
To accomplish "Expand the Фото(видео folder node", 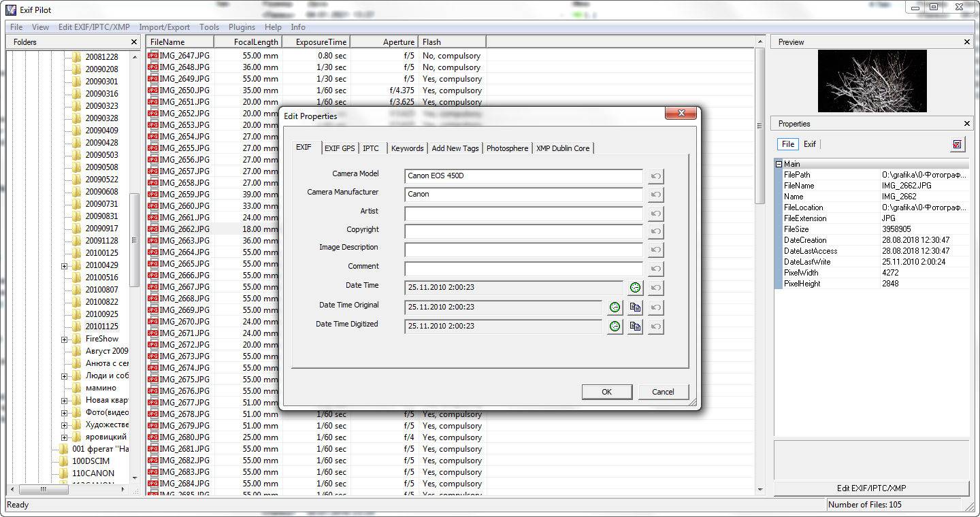I will point(65,413).
